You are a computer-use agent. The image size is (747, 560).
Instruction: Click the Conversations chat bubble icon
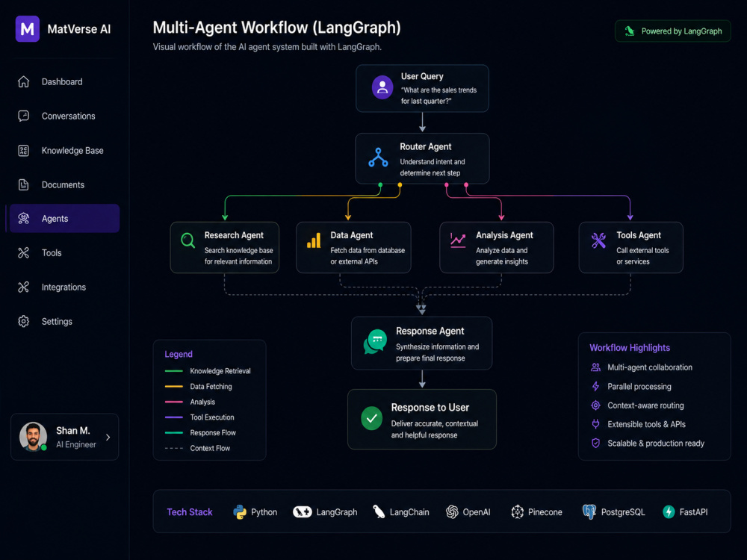click(x=23, y=116)
